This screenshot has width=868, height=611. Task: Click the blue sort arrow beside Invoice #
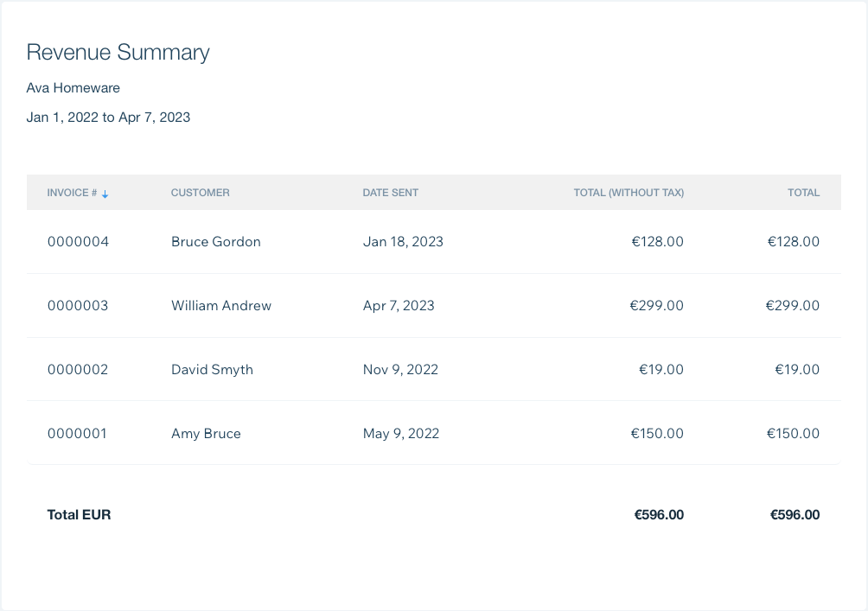tap(105, 194)
